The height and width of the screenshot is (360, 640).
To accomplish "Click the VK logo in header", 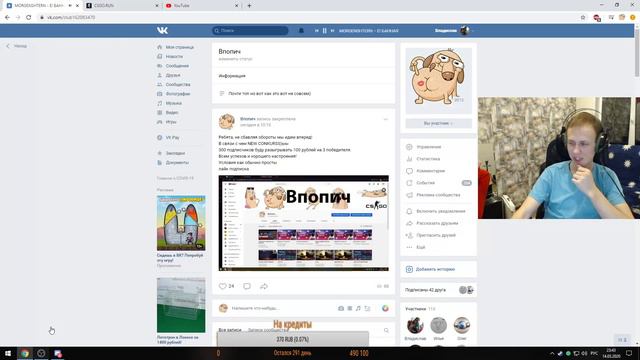I will [x=162, y=31].
